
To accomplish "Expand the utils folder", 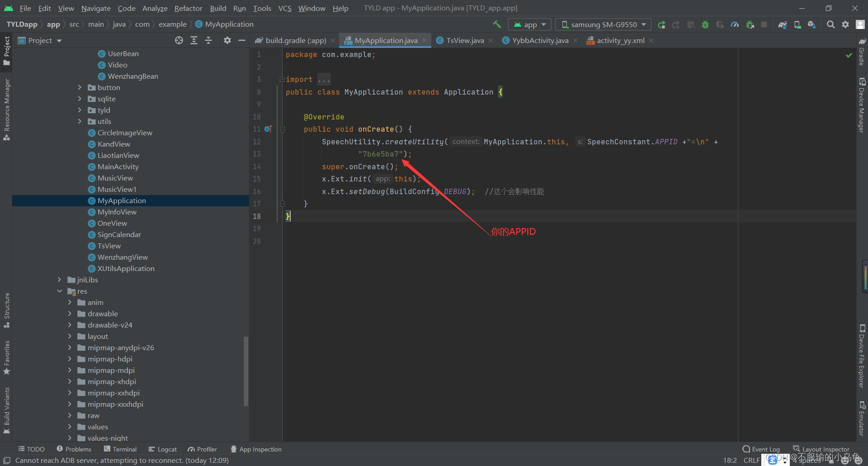I will coord(80,121).
